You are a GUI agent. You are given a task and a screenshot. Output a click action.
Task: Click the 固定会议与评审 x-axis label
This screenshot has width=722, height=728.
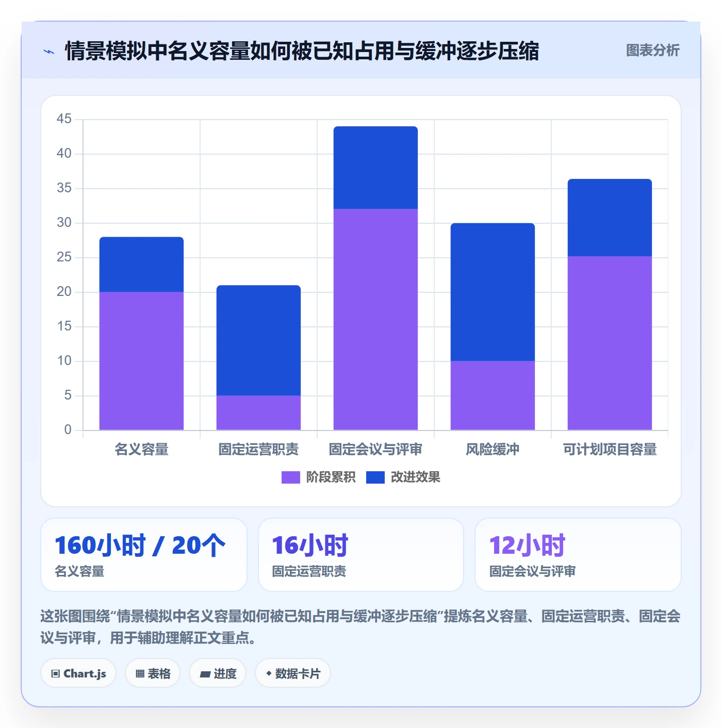(375, 450)
